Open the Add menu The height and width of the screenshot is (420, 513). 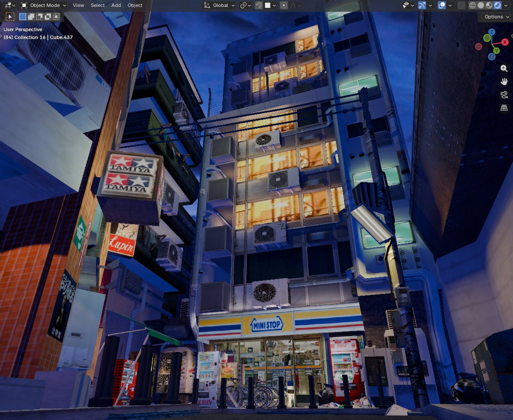coord(116,5)
